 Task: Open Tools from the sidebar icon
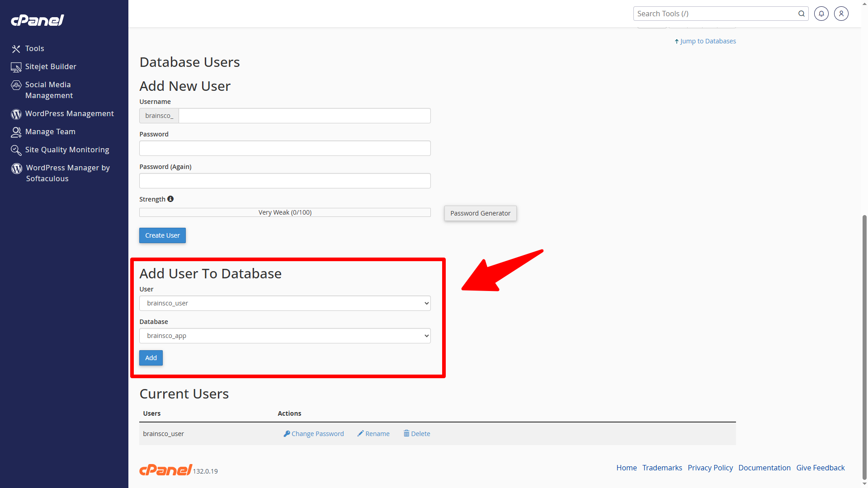click(16, 49)
